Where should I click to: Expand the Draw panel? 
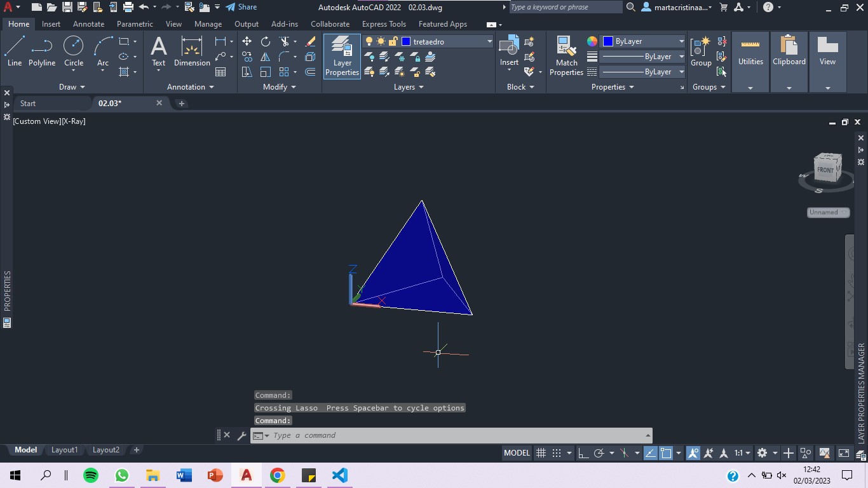pos(72,87)
